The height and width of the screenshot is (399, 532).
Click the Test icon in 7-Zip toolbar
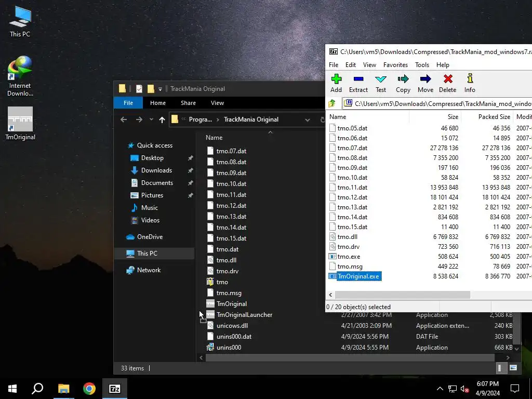381,83
